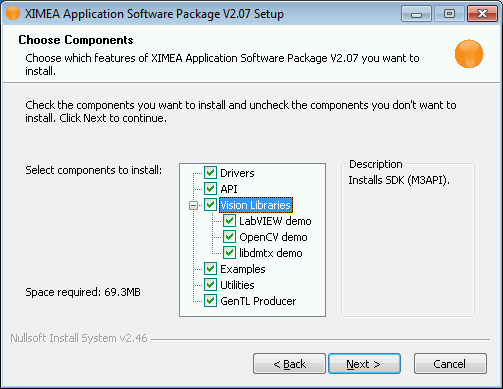503x389 pixels.
Task: Disable the LabVIEW demo checkbox
Action: point(229,221)
